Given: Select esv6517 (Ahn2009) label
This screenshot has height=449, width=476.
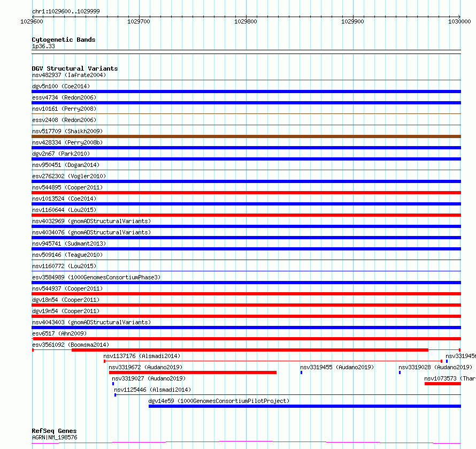Looking at the screenshot, I should coord(59,333).
